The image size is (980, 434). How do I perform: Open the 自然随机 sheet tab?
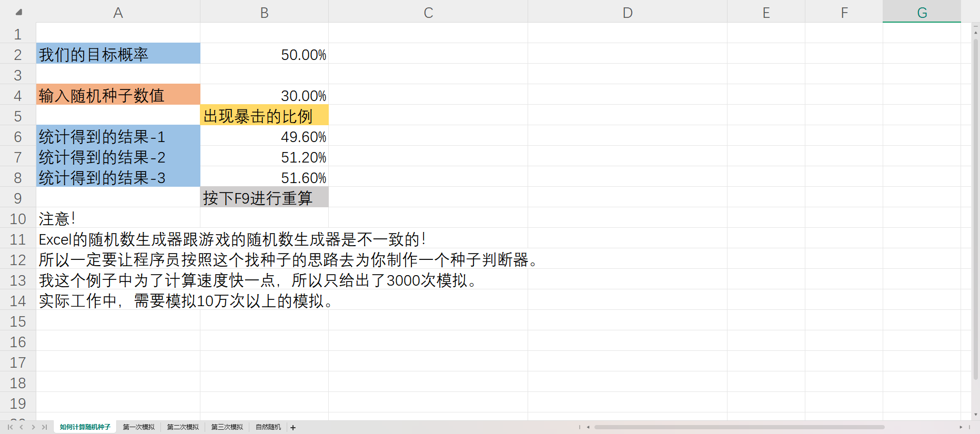(268, 427)
